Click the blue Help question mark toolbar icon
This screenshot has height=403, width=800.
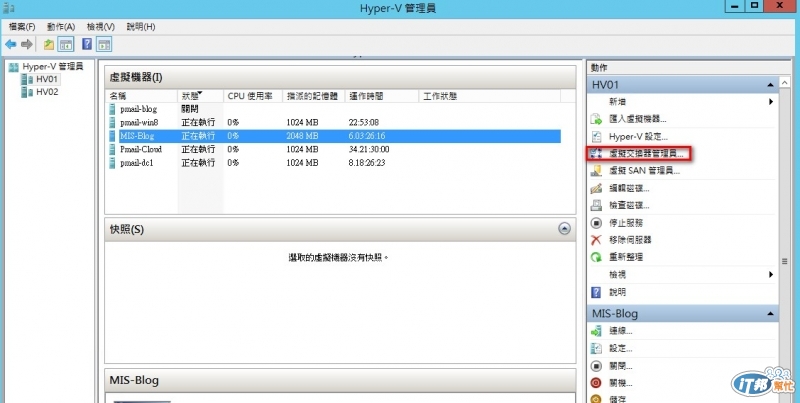tap(87, 44)
